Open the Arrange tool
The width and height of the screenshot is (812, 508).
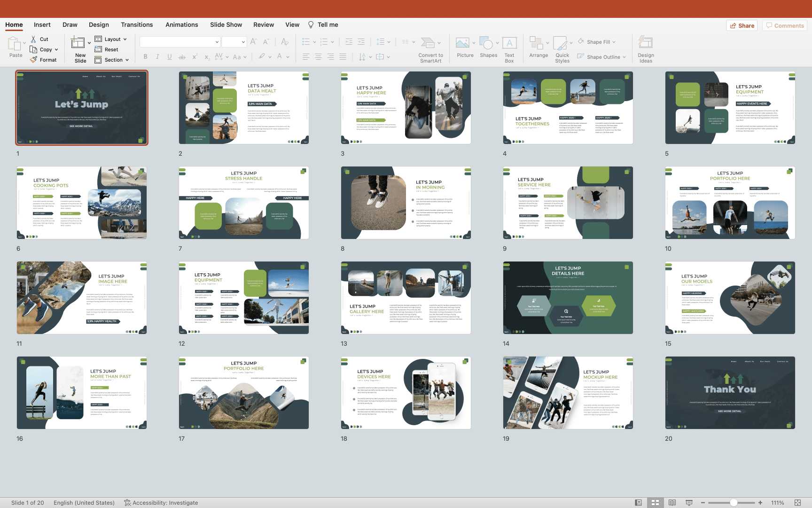click(x=536, y=43)
